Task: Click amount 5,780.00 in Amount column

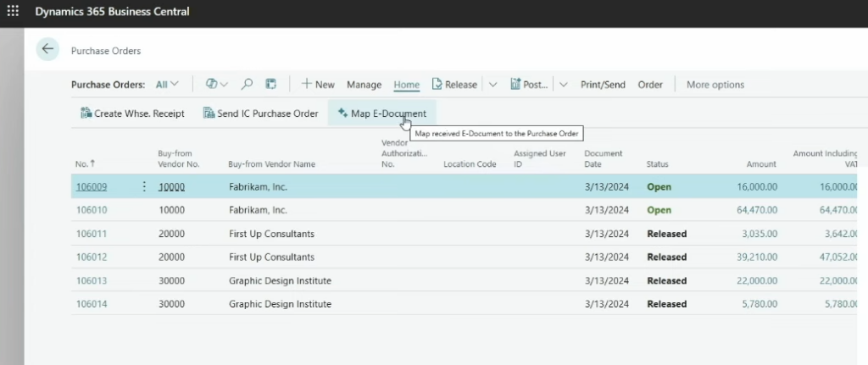Action: click(759, 304)
